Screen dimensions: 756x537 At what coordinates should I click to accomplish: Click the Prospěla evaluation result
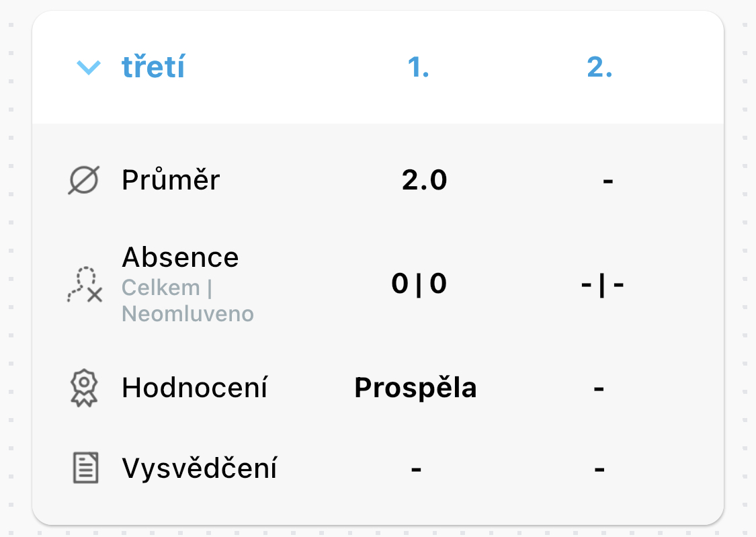click(x=415, y=388)
